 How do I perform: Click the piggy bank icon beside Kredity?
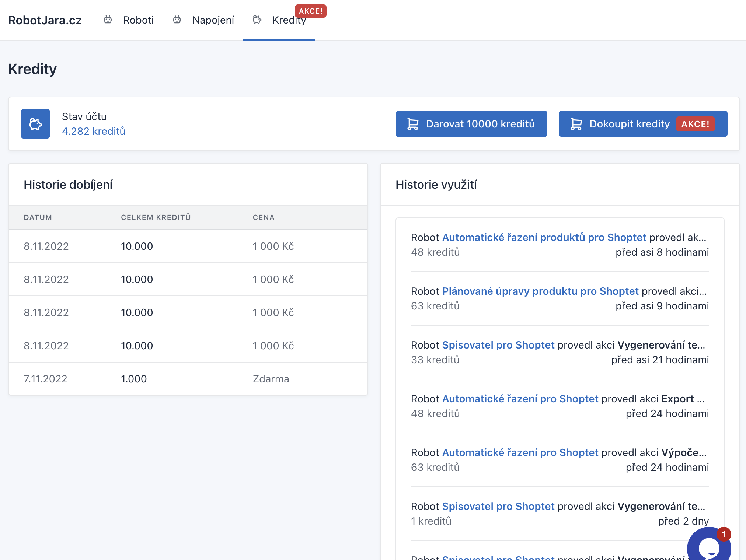257,20
